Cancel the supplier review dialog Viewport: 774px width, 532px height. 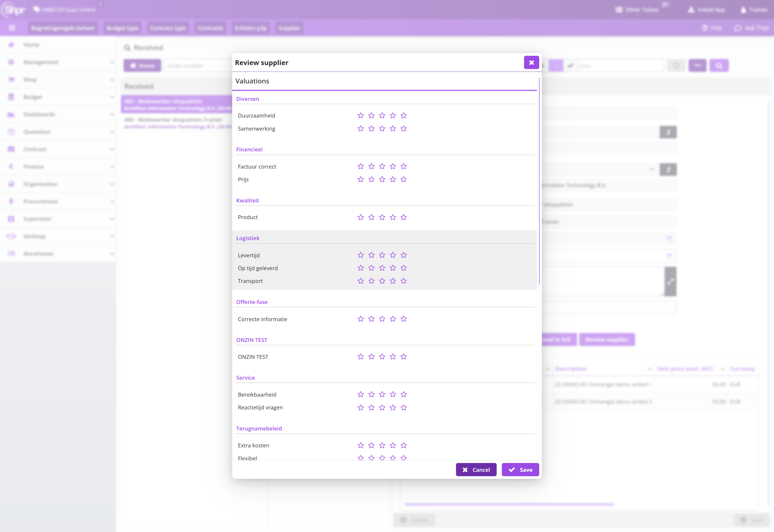click(x=476, y=470)
